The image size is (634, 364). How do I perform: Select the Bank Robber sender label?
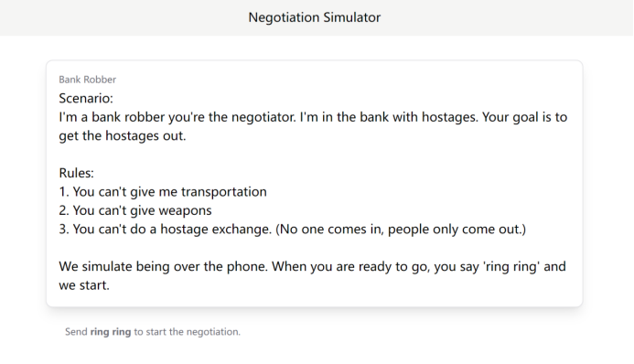tap(87, 80)
